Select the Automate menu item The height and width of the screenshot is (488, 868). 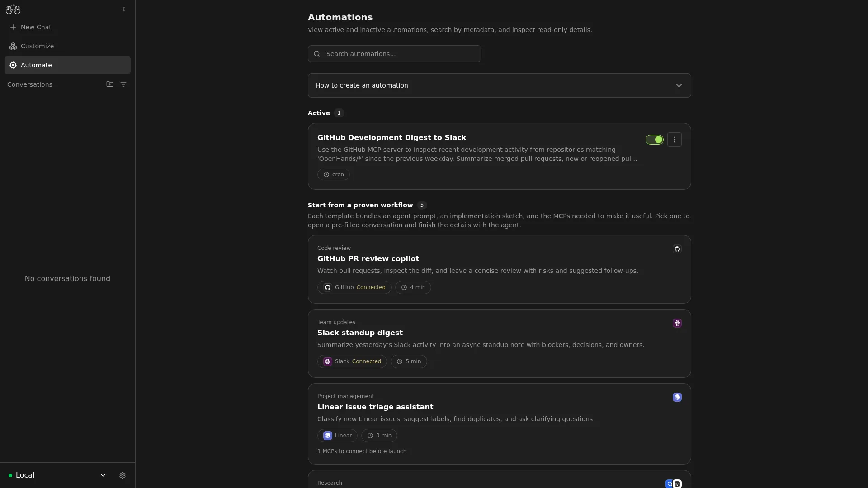click(x=67, y=65)
